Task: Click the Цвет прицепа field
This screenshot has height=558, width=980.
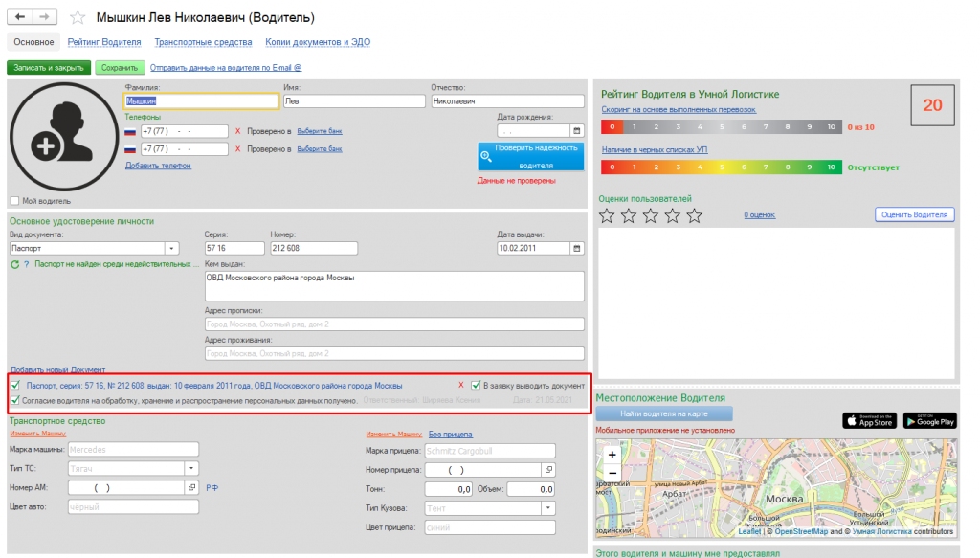Action: [490, 527]
